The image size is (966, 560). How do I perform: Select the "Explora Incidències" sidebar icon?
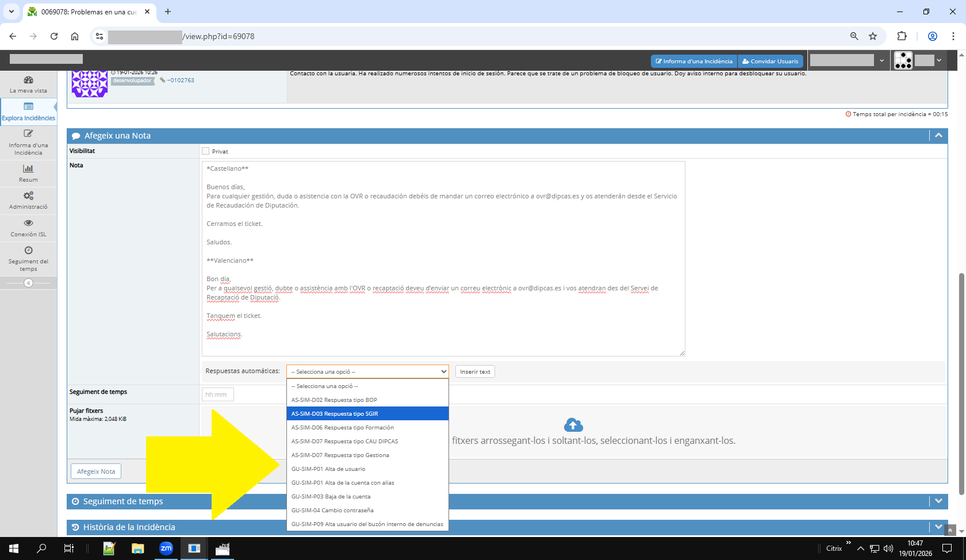tap(28, 106)
